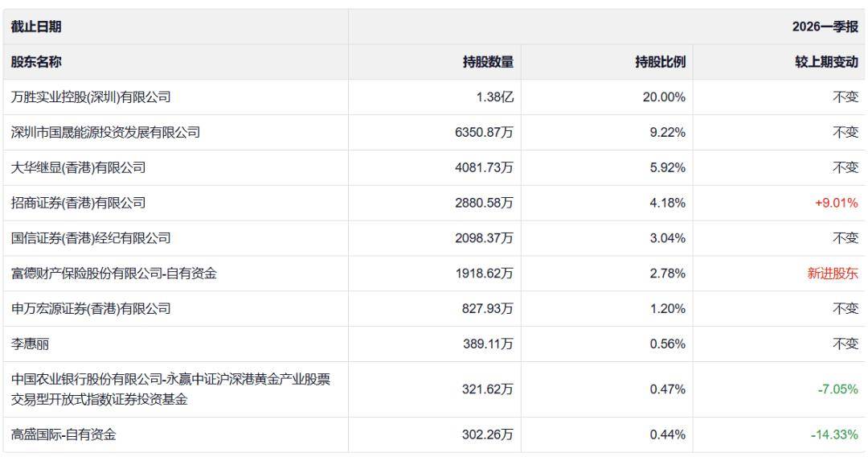Click 招商证券(香港)有限公司 shareholder name
The height and width of the screenshot is (457, 868).
78,203
